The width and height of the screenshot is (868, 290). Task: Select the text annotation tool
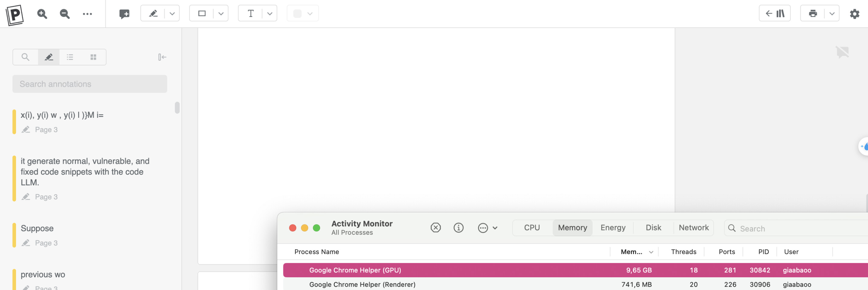pyautogui.click(x=251, y=14)
